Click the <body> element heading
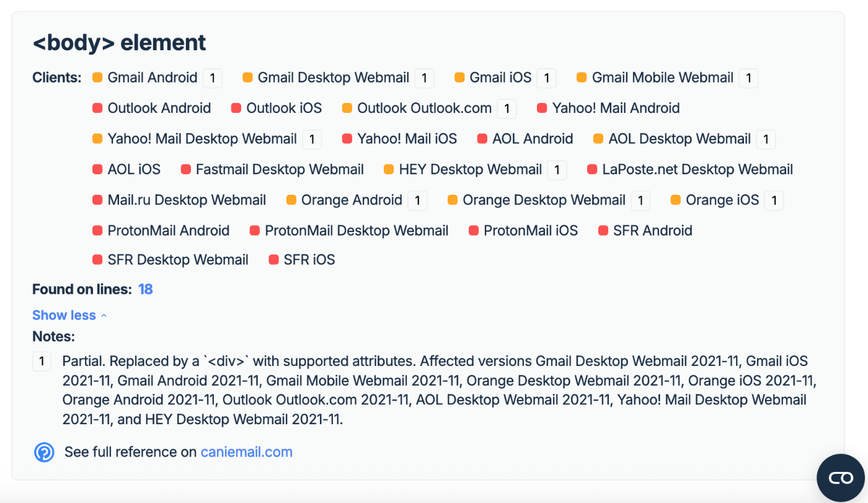The width and height of the screenshot is (868, 503). tap(119, 43)
